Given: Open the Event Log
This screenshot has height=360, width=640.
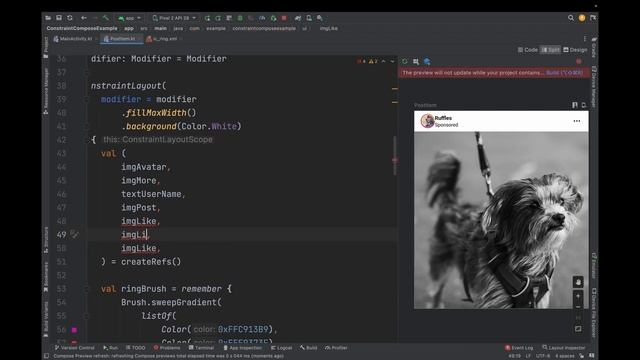Looking at the screenshot, I should tap(519, 348).
